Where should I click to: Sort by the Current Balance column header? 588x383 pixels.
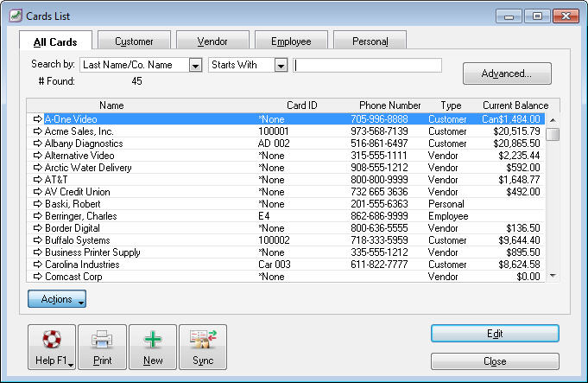tap(515, 105)
